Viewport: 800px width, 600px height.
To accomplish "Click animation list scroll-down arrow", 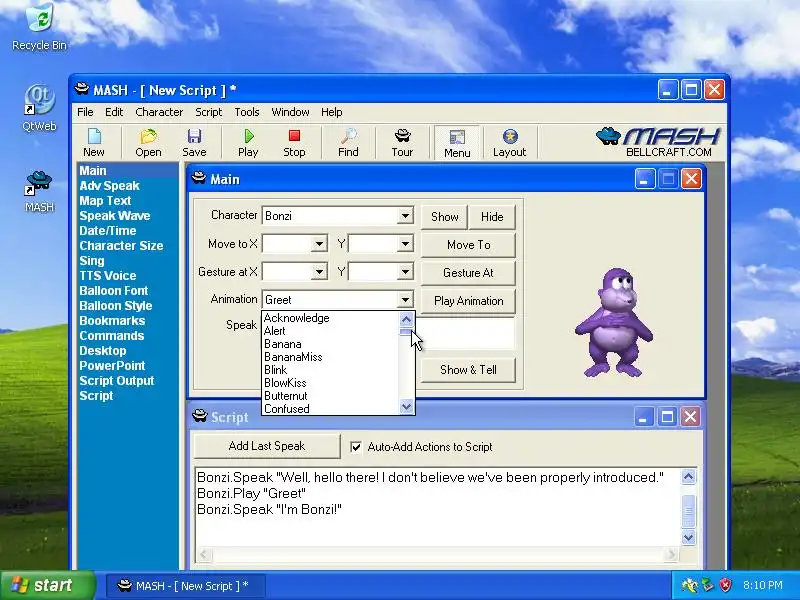I will coord(406,407).
